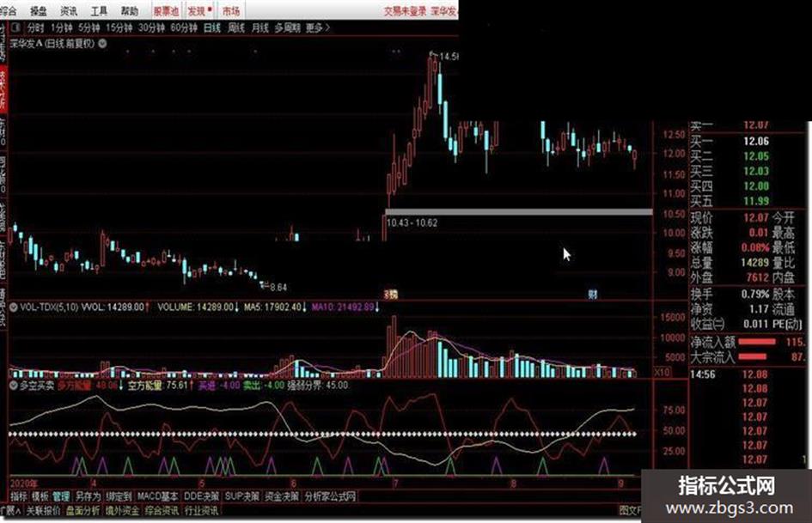Click the 外盘 value 7612
This screenshot has height=523, width=812.
[x=757, y=277]
